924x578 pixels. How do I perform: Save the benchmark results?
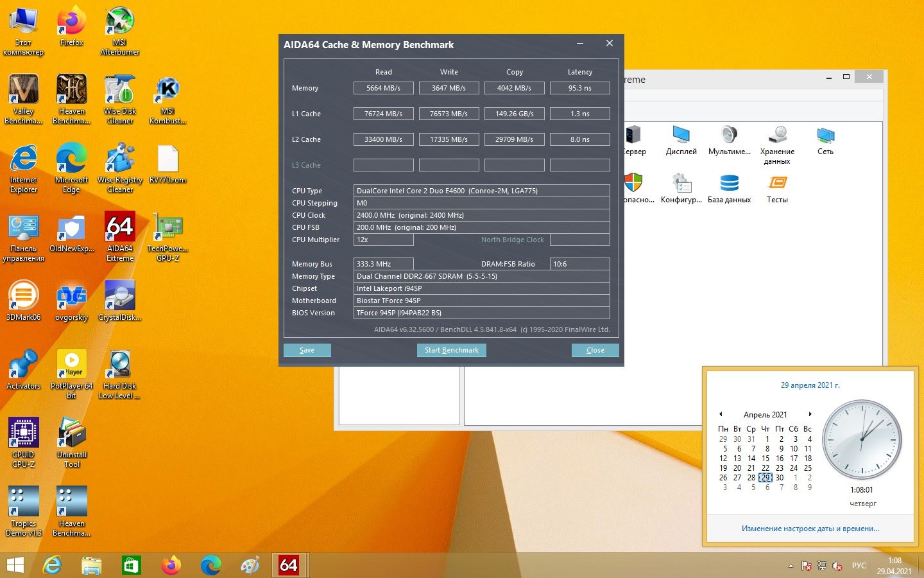point(307,350)
